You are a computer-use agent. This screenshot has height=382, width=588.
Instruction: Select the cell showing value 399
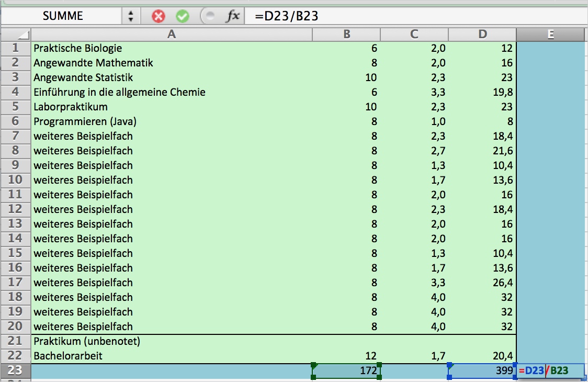(x=481, y=370)
